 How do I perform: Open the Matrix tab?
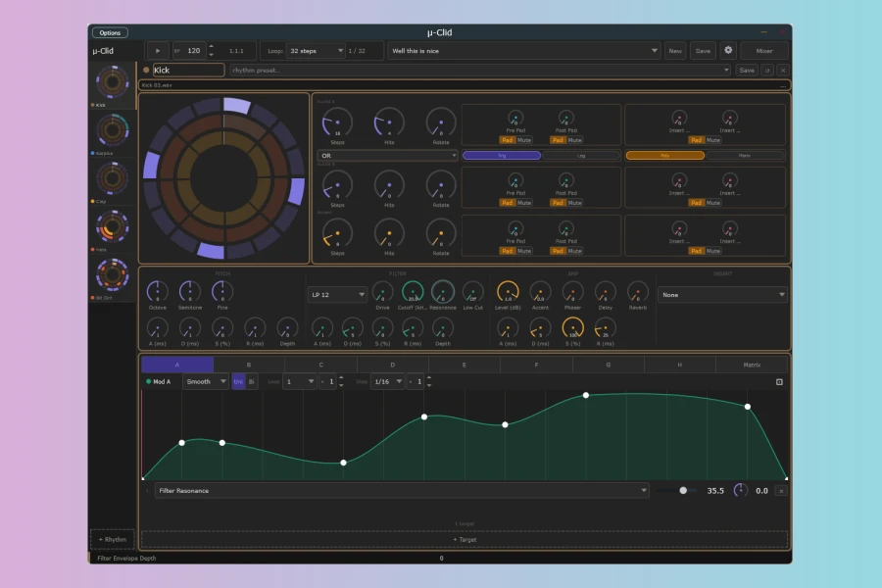(752, 365)
